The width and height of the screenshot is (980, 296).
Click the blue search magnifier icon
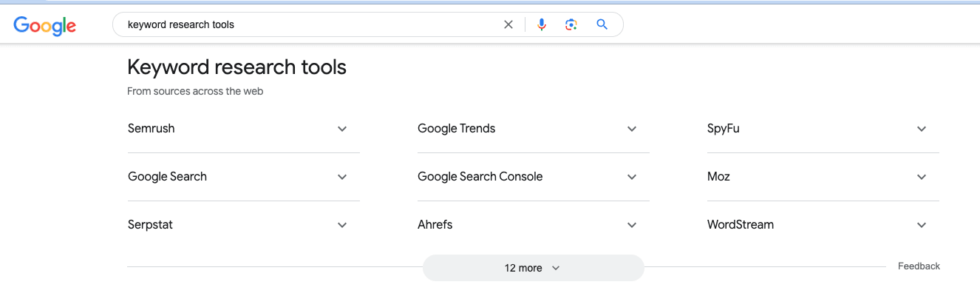tap(602, 24)
